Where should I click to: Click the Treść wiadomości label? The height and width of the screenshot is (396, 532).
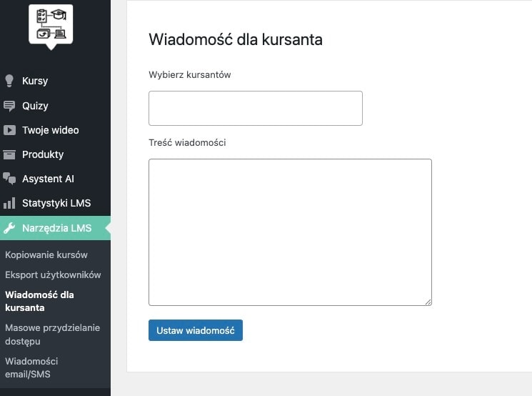[187, 143]
